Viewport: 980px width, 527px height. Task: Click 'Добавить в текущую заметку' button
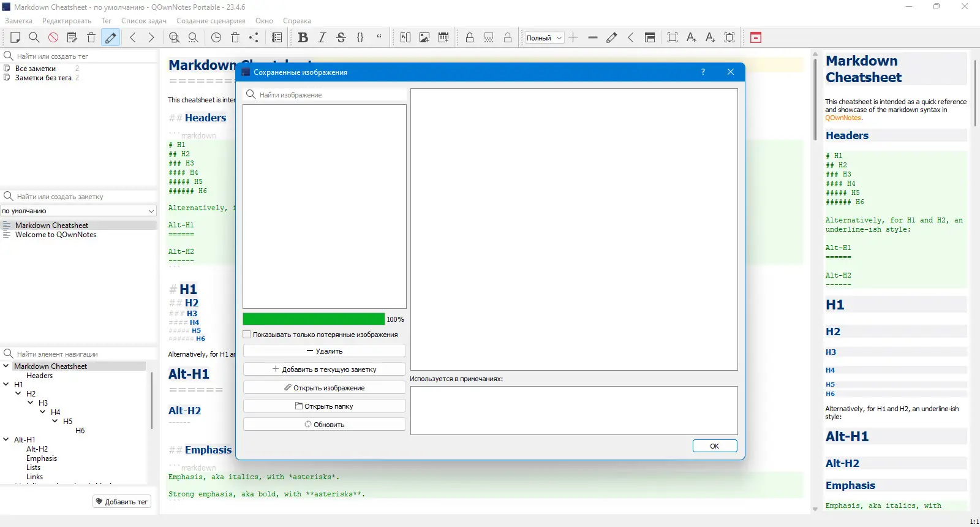tap(325, 370)
